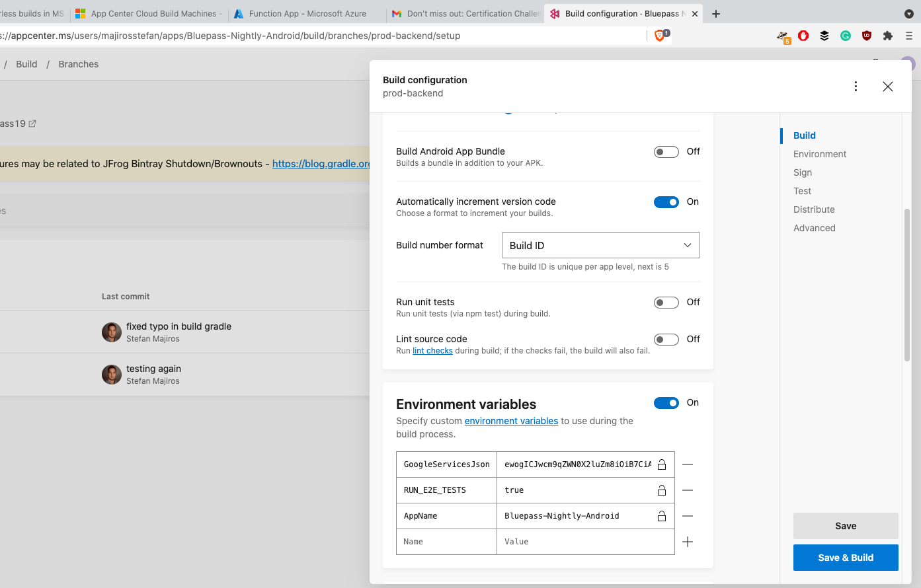The height and width of the screenshot is (588, 921).
Task: Open the browser main hamburger menu
Action: 909,36
